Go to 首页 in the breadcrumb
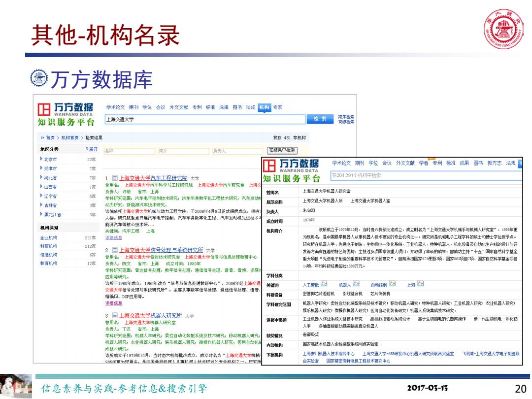This screenshot has height=399, width=532. point(50,138)
